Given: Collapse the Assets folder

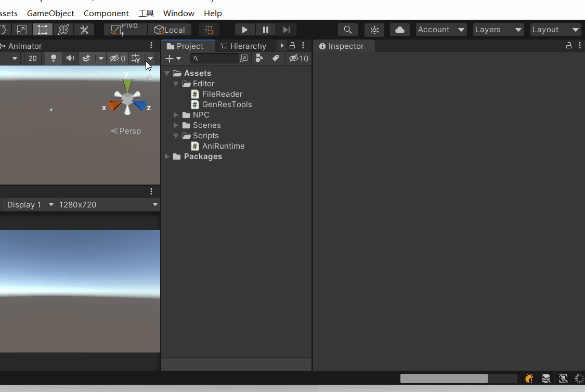Looking at the screenshot, I should click(167, 73).
